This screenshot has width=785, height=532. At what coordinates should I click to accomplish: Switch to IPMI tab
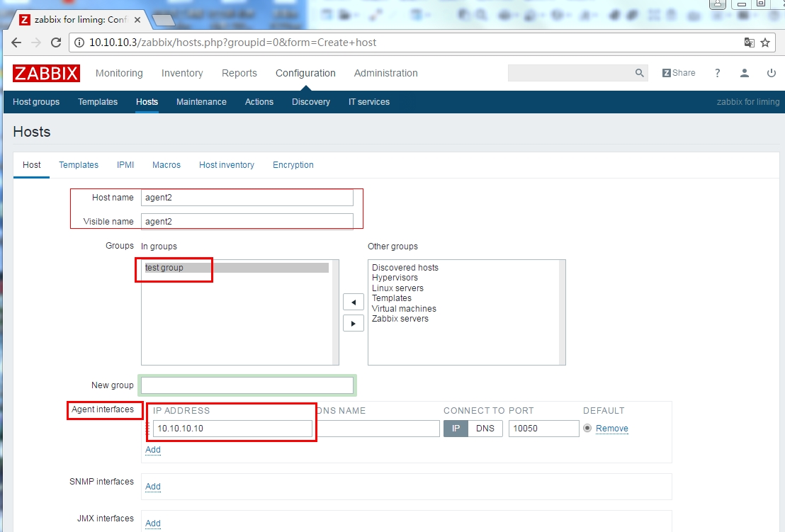pyautogui.click(x=125, y=164)
